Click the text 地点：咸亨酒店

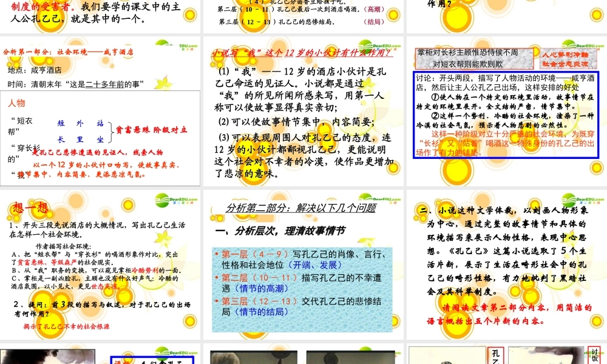[35, 70]
